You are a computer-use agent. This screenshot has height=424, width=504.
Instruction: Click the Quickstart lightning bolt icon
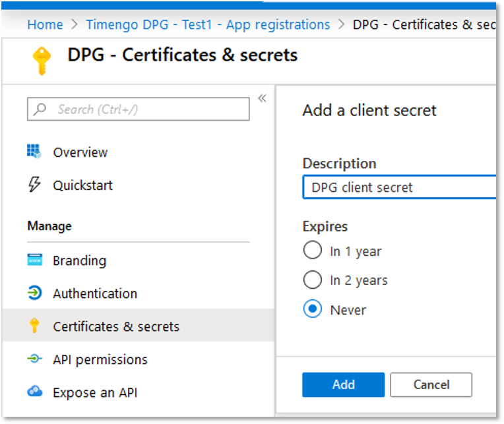click(x=34, y=185)
